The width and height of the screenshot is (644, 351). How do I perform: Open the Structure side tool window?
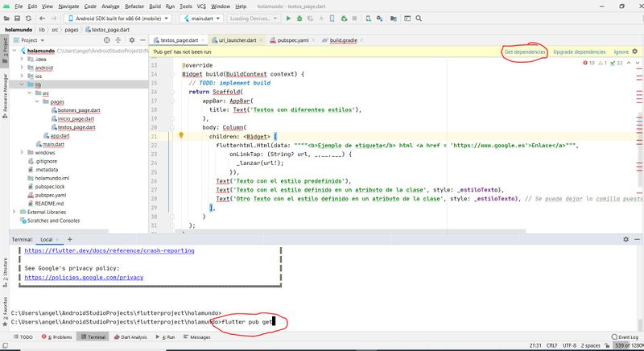(x=5, y=272)
